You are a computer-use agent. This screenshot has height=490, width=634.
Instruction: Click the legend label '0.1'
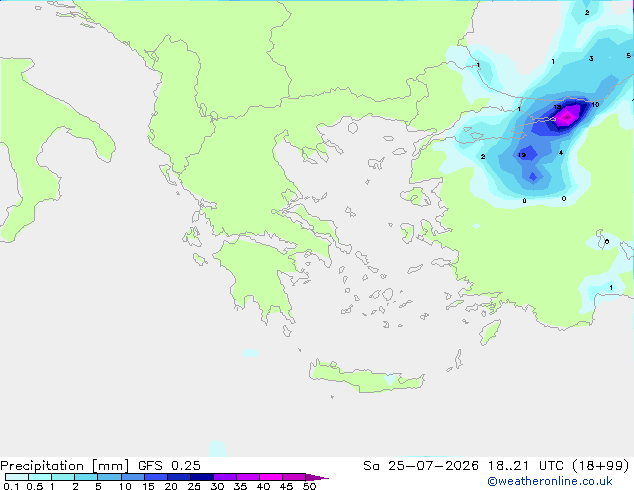tap(11, 486)
